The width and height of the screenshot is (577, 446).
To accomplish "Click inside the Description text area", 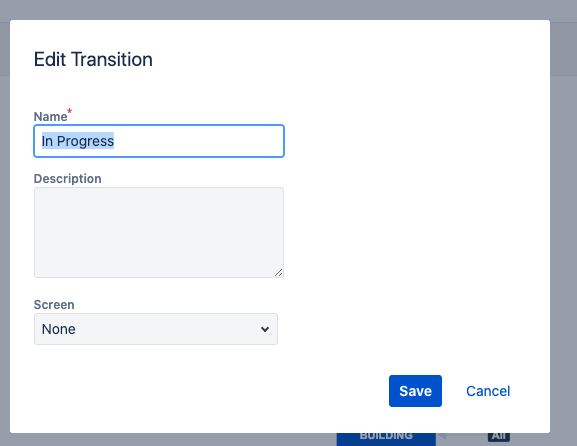I will click(159, 232).
